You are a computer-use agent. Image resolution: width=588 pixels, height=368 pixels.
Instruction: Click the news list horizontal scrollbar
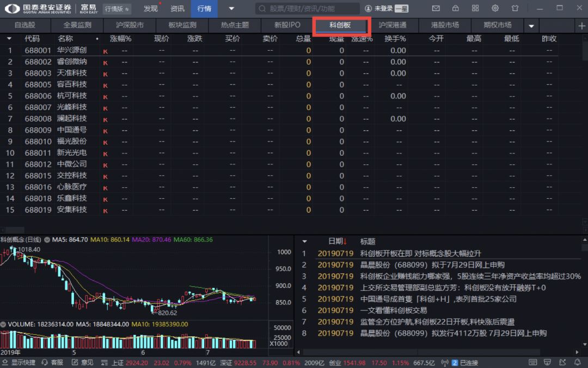tap(421, 352)
